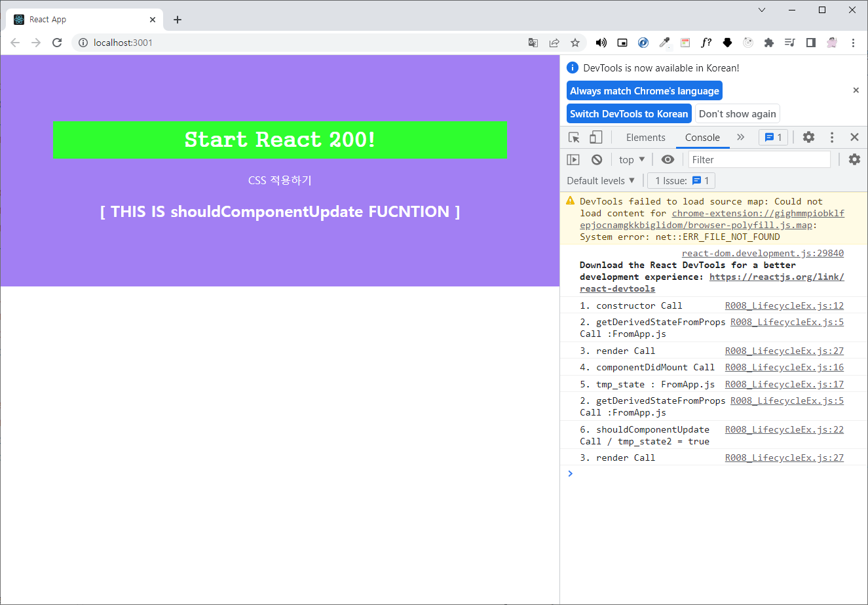Open the Chrome extensions puzzle icon
This screenshot has width=868, height=605.
click(x=769, y=43)
